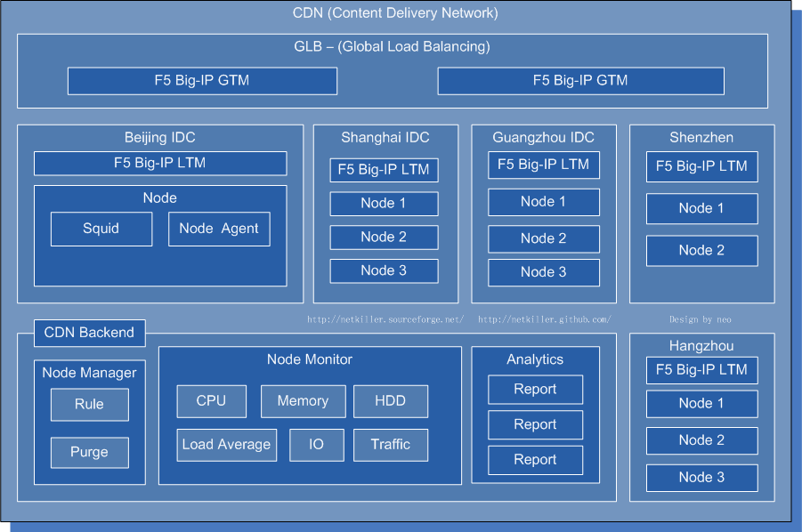Image resolution: width=802 pixels, height=532 pixels.
Task: Collapse the CDN Backend section
Action: click(89, 334)
